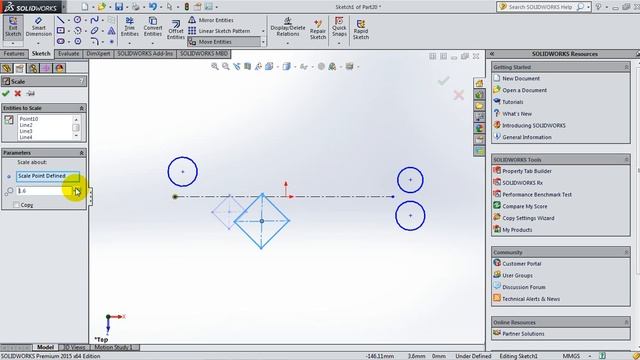
Task: Open the FeatureManager design tree tab
Action: (x=7, y=68)
